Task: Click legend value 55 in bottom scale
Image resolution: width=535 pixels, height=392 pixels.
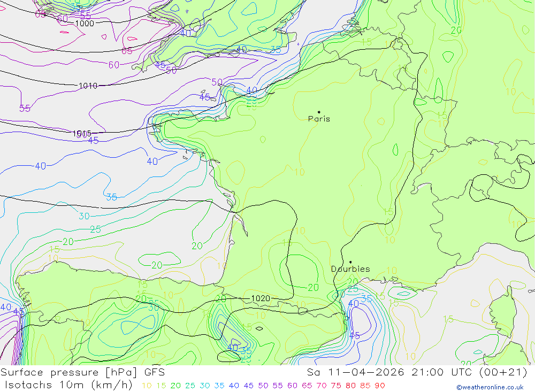Action: coord(278,386)
